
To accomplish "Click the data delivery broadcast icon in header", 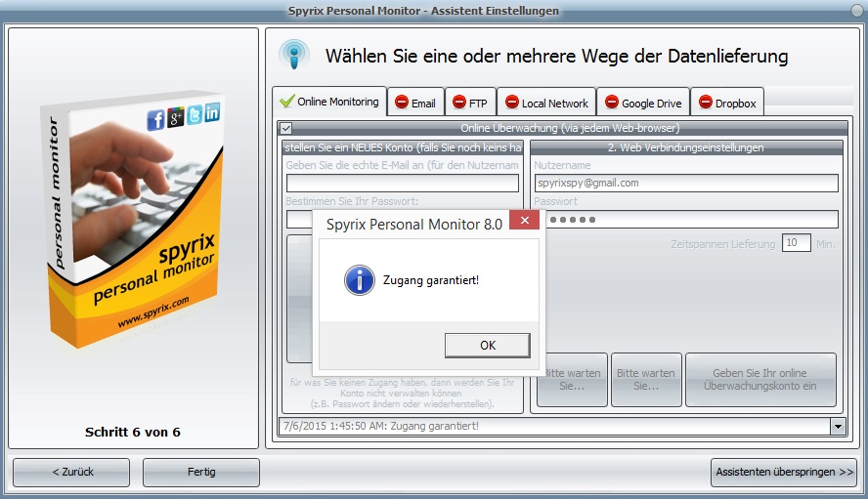I will [x=294, y=55].
